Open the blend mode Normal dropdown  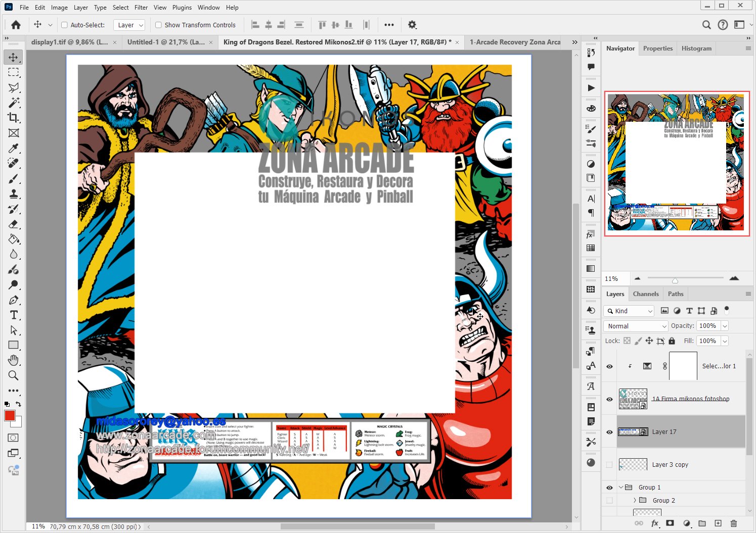636,326
